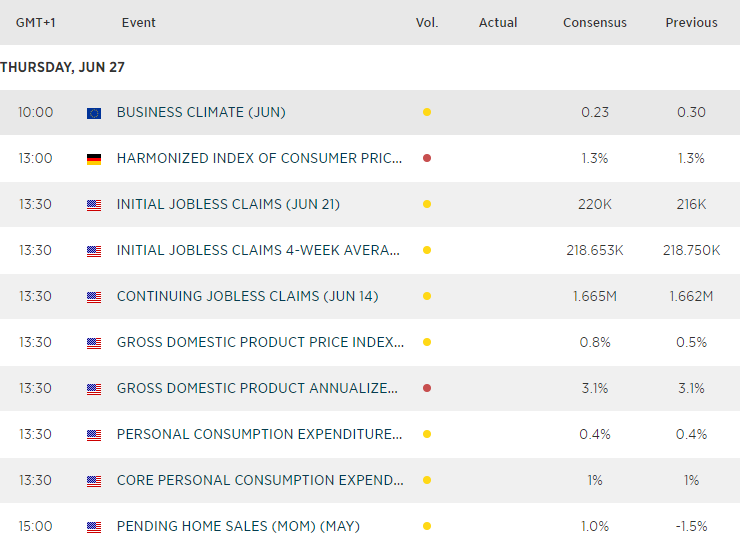Click the Event column header
The width and height of the screenshot is (740, 553).
point(139,22)
